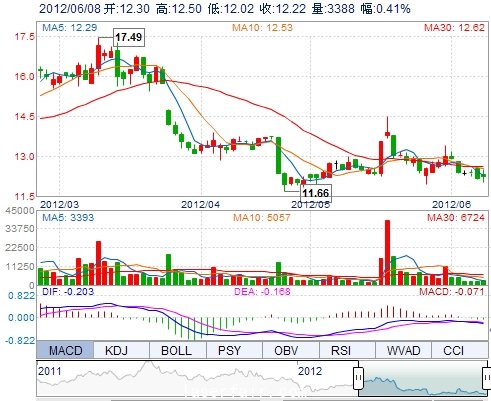The width and height of the screenshot is (491, 401).
Task: Click the MA10 12.53 legend label
Action: [262, 27]
